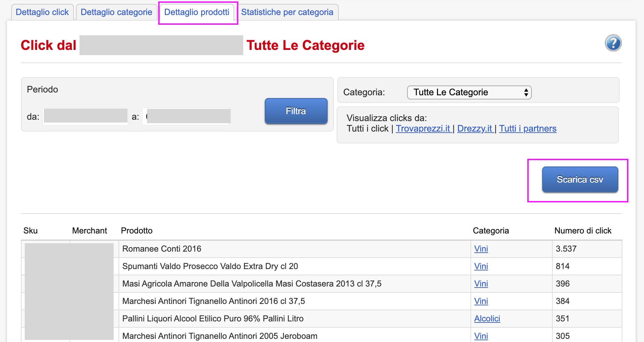Click the 'Tutte Le Categorie' red page heading
The image size is (644, 342).
306,45
